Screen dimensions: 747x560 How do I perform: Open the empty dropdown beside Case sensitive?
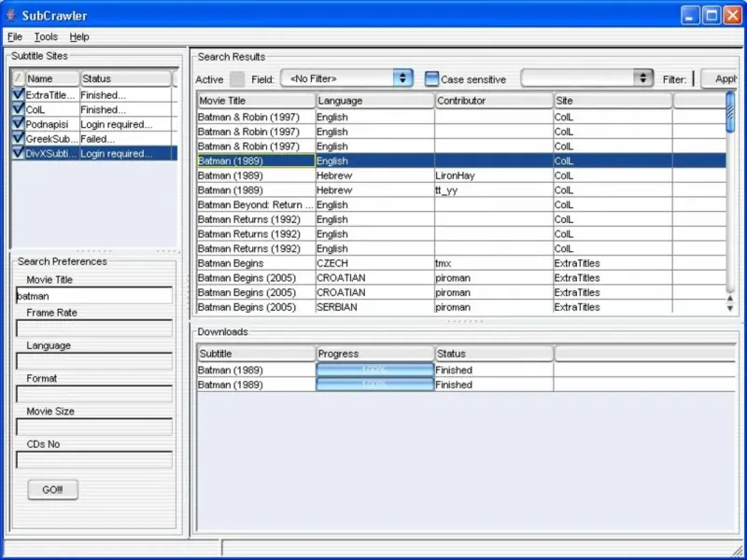tap(587, 78)
